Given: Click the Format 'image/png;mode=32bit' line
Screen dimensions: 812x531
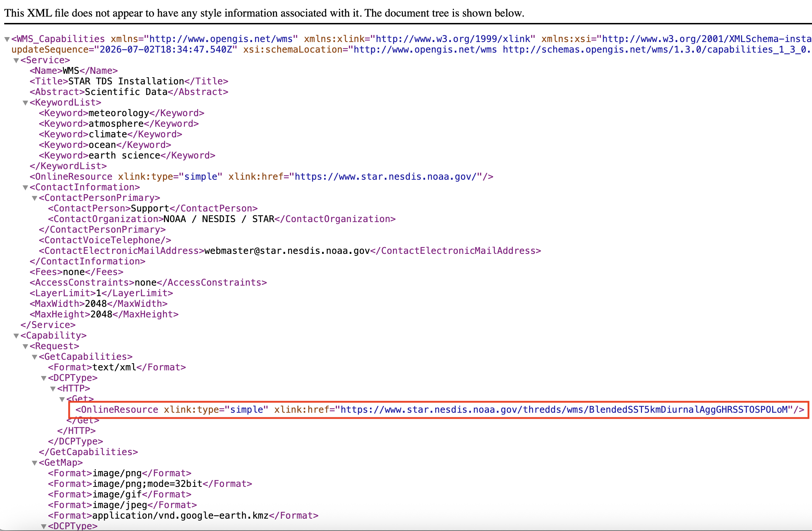Looking at the screenshot, I should coord(150,484).
